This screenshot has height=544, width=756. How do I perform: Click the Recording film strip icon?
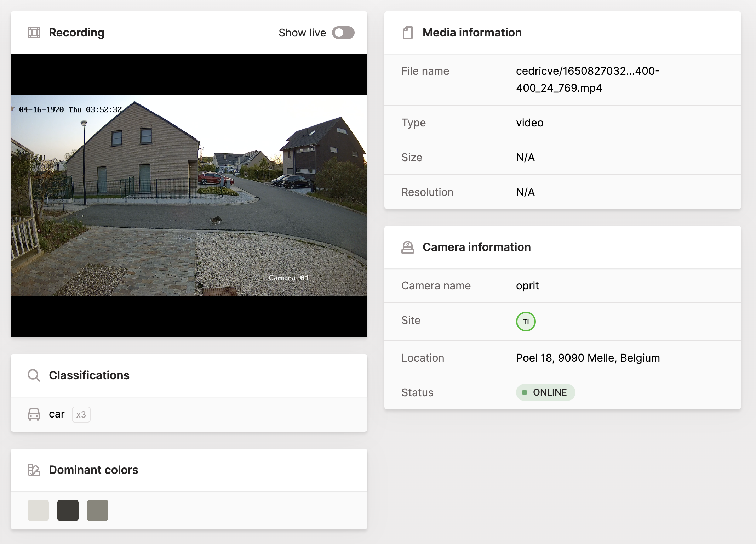pos(34,32)
